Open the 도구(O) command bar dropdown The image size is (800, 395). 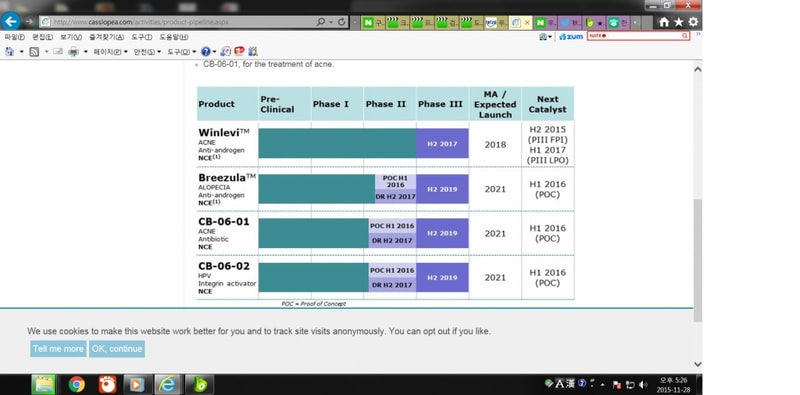pos(182,52)
